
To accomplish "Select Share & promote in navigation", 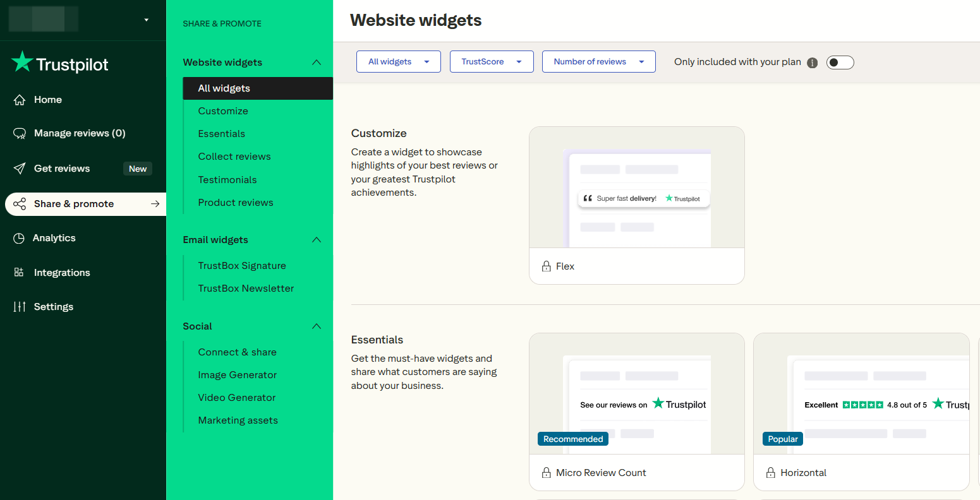I will (x=85, y=204).
